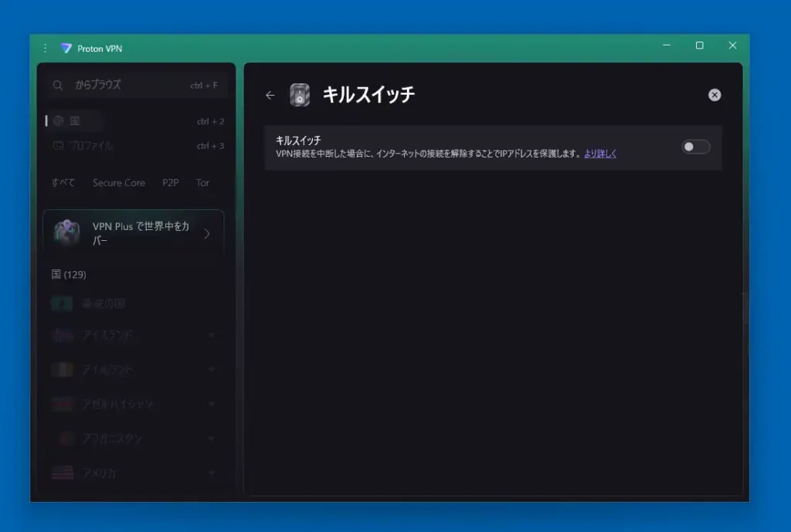Click the search magnifier icon in sidebar
791x532 pixels.
coord(58,85)
